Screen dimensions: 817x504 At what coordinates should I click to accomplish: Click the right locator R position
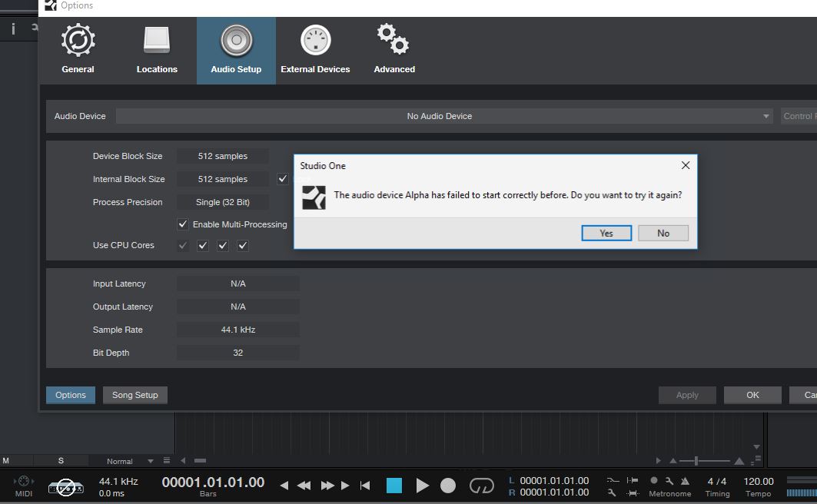coord(554,492)
